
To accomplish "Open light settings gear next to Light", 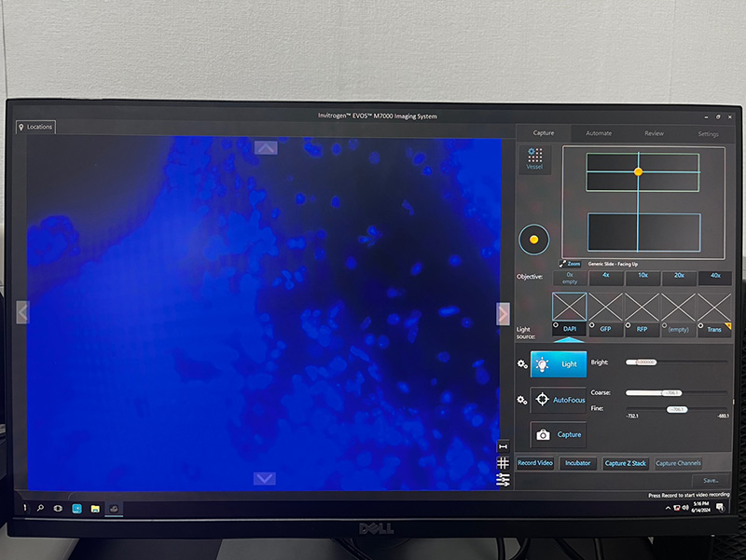I will coord(522,364).
